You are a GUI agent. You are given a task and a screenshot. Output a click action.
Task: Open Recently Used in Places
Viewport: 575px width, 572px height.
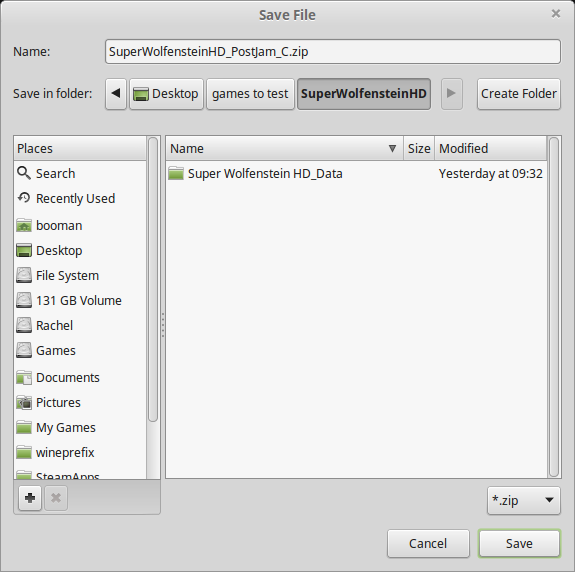pyautogui.click(x=76, y=198)
